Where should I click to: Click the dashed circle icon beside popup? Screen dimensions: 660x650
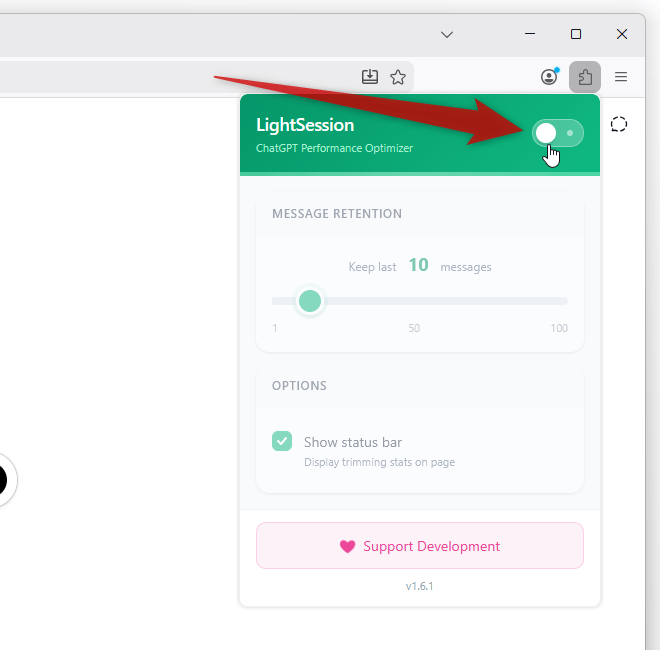619,124
